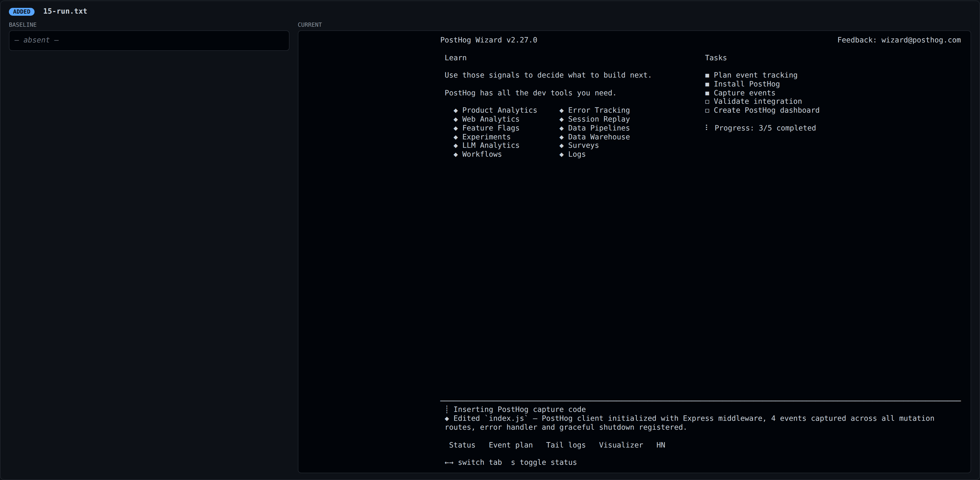The width and height of the screenshot is (980, 480).
Task: Click the Inserting PostHog capture code line
Action: pyautogui.click(x=519, y=410)
